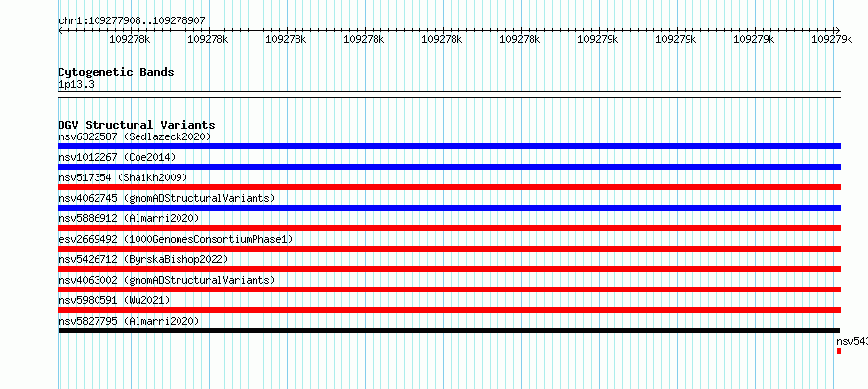The image size is (868, 389).
Task: Open the esv2669492 1000GenomesConsortiumPhase1 label
Action: [x=176, y=239]
